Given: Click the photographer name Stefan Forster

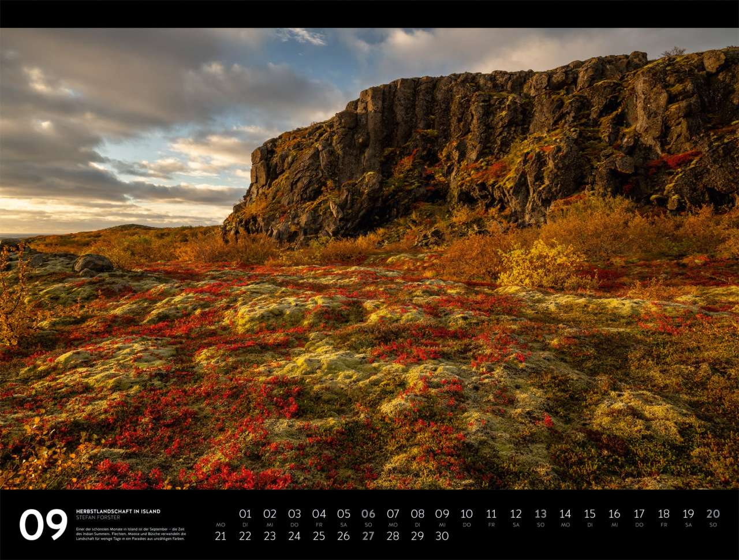Looking at the screenshot, I should coord(98,518).
